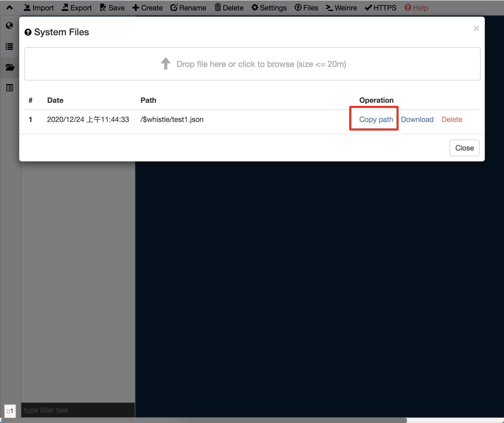Image resolution: width=504 pixels, height=423 pixels.
Task: Open Settings from the toolbar
Action: [269, 8]
